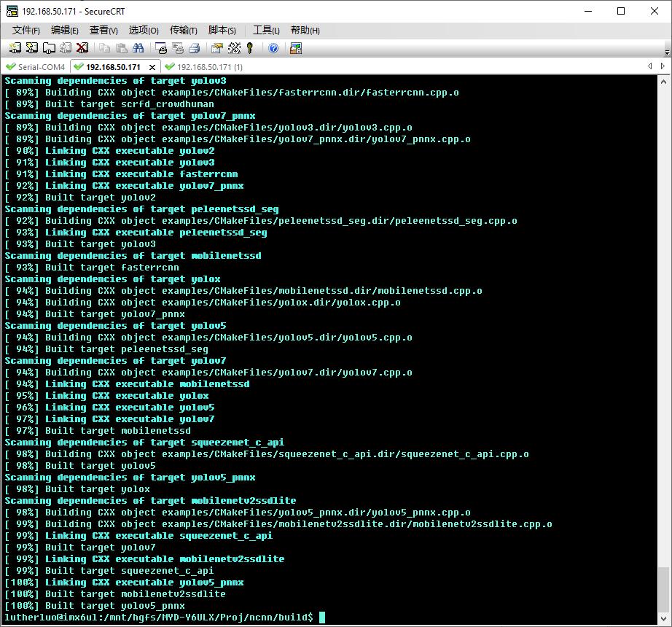Click the Connect session toolbar icon

pyautogui.click(x=15, y=48)
